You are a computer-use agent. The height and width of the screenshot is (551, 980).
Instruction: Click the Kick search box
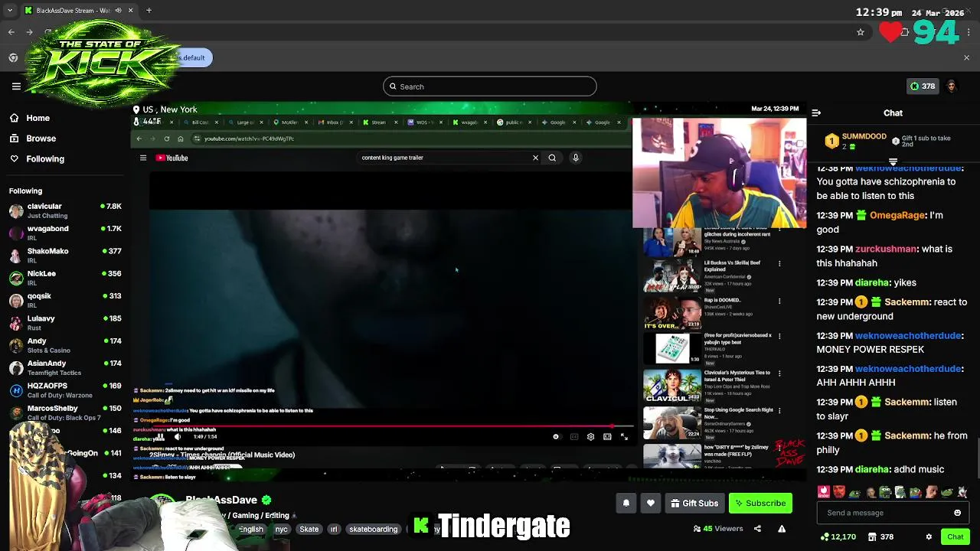(x=490, y=86)
